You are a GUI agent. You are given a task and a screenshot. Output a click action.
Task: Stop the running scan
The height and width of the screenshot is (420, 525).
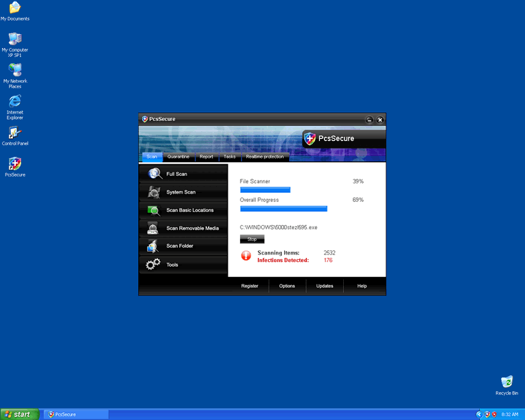[252, 239]
